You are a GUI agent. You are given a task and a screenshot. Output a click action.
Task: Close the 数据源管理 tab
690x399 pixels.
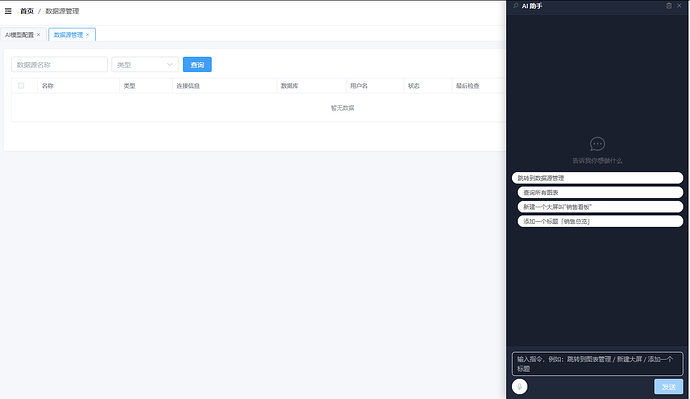pos(88,35)
